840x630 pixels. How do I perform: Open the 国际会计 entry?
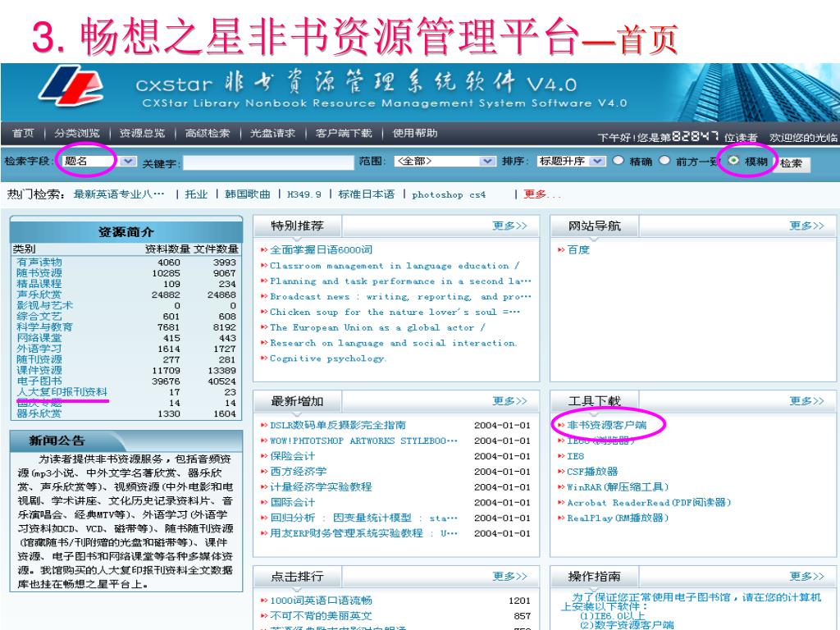292,503
